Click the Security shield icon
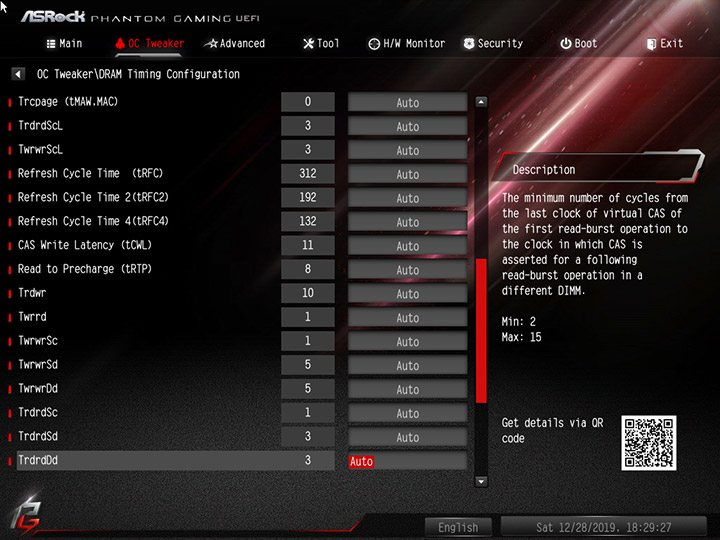720x540 pixels. (469, 44)
